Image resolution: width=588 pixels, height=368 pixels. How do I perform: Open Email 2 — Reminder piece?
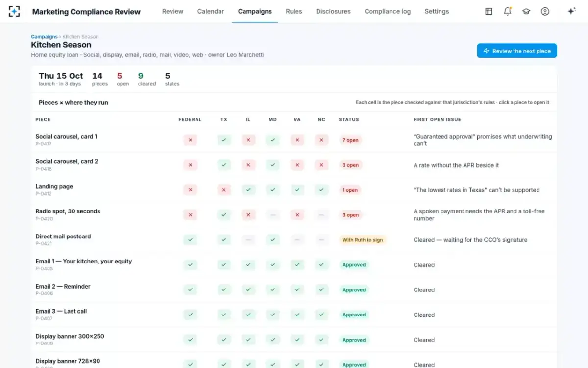[x=63, y=287]
